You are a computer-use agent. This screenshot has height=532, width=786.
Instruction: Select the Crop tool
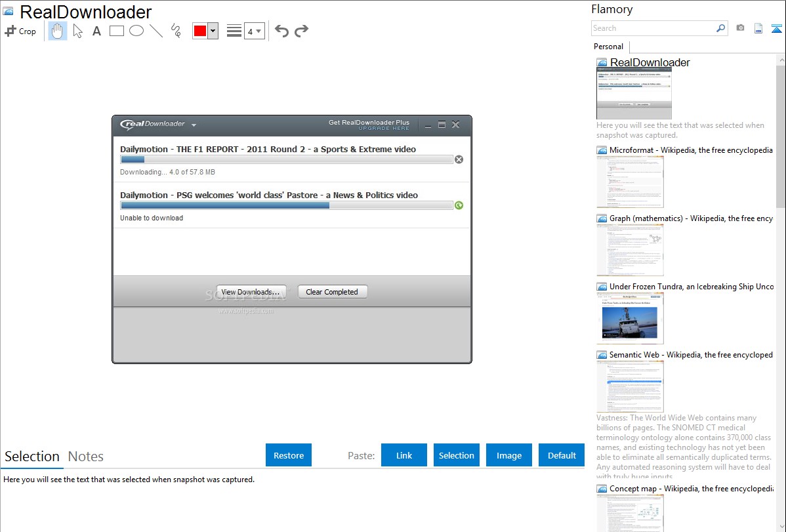pyautogui.click(x=20, y=31)
